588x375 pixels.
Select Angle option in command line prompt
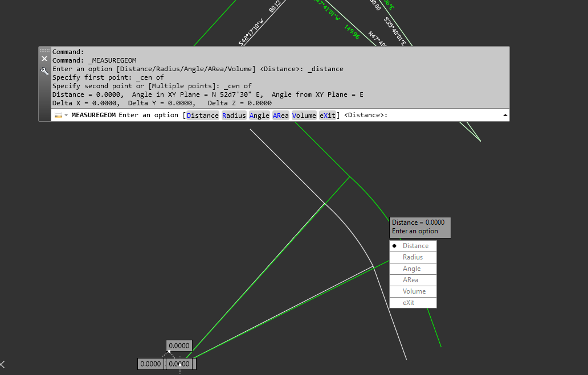point(259,115)
